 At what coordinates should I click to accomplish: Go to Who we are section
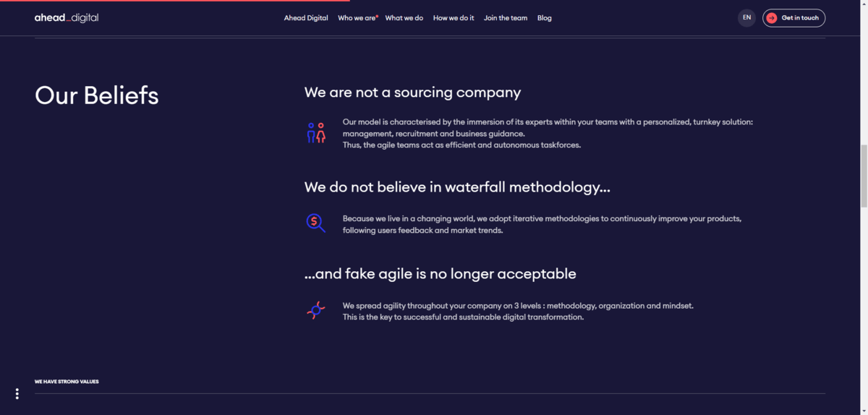[x=357, y=18]
